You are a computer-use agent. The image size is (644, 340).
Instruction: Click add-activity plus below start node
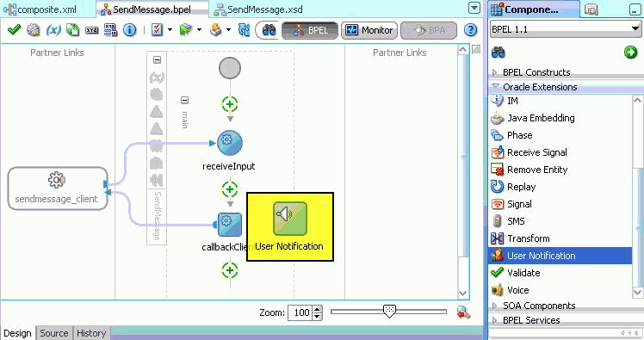230,104
